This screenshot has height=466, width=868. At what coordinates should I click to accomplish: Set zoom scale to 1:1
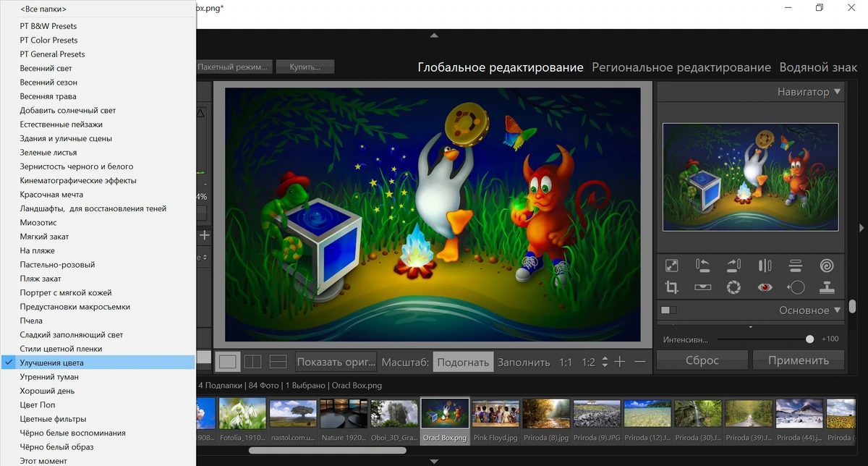coord(566,362)
